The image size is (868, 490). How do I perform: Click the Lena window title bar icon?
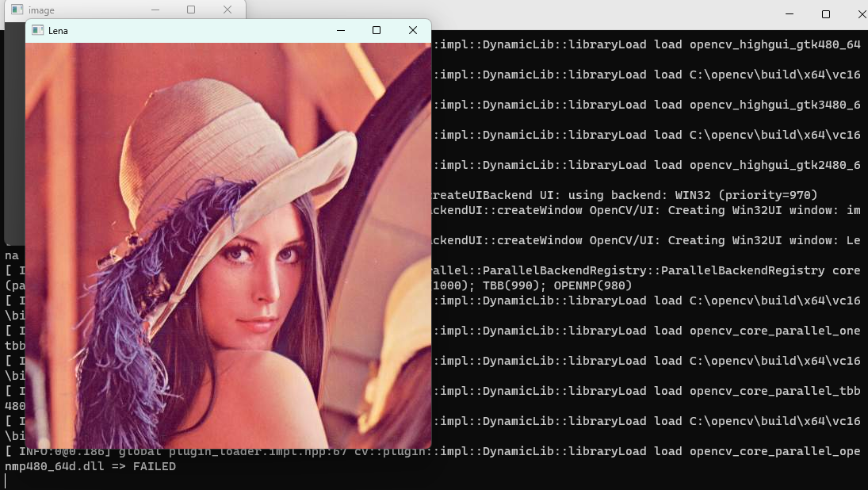pos(37,30)
